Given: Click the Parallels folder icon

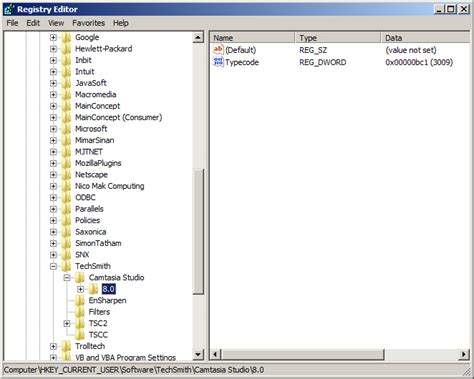Looking at the screenshot, I should (x=67, y=209).
